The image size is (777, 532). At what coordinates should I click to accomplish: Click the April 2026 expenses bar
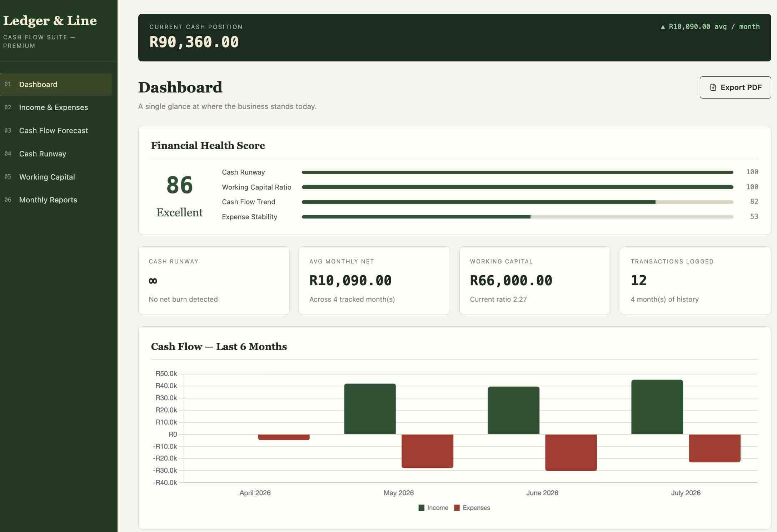[284, 437]
